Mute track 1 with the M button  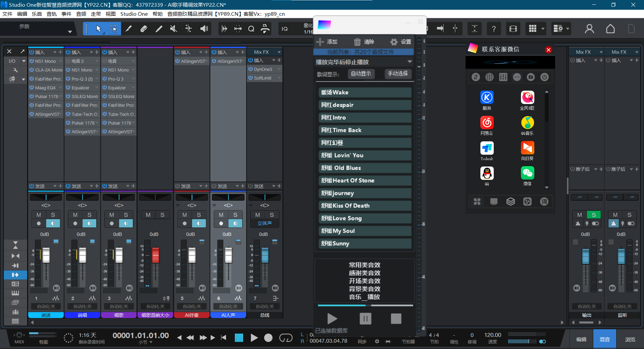tap(38, 215)
